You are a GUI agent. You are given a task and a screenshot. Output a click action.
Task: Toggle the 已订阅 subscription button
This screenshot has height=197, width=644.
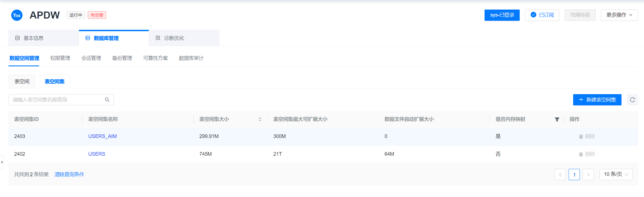point(542,15)
